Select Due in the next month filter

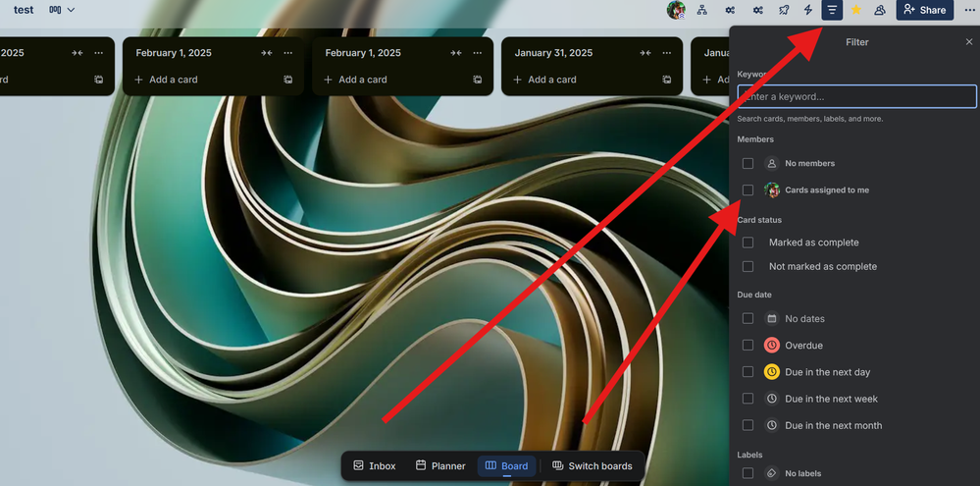click(748, 425)
